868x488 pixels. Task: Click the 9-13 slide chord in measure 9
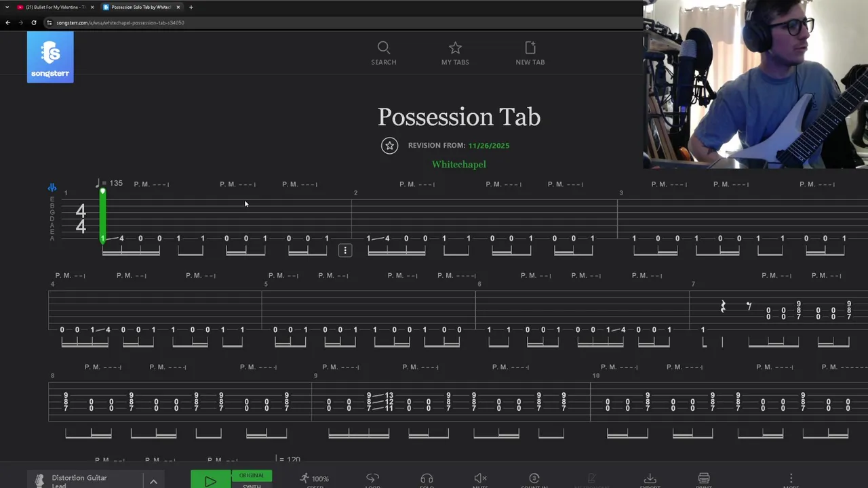[x=380, y=401]
